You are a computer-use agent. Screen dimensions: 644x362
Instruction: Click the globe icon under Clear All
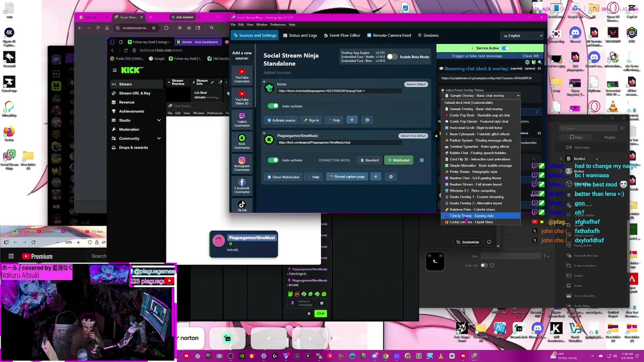pyautogui.click(x=527, y=63)
